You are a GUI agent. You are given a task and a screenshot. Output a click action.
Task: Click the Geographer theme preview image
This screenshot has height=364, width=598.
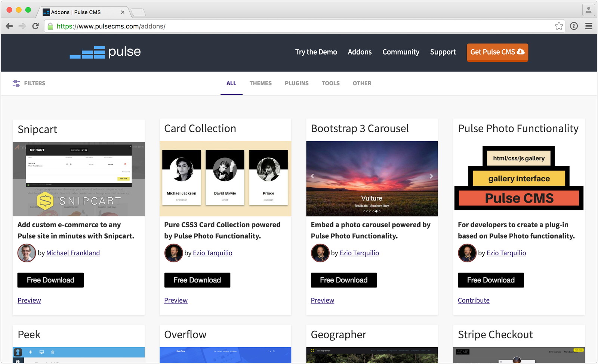coord(372,355)
